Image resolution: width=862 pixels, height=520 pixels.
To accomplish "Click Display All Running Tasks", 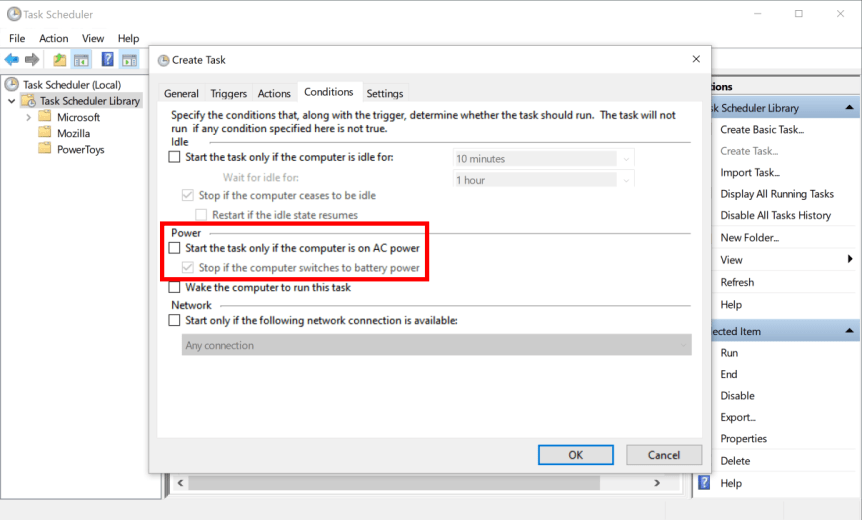I will pyautogui.click(x=777, y=194).
